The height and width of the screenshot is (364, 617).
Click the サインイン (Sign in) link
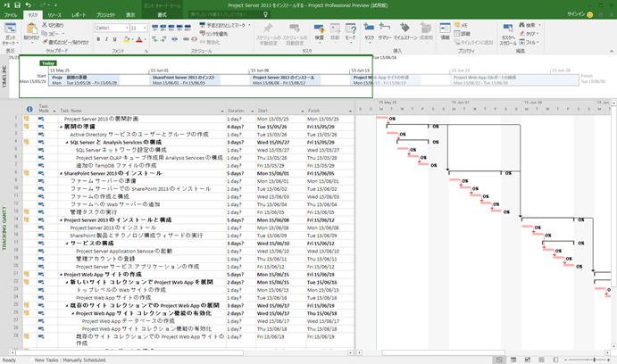coord(576,14)
